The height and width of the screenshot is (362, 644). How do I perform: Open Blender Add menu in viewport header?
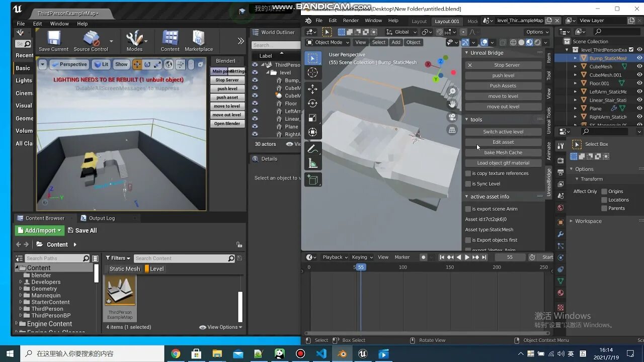[x=396, y=42]
